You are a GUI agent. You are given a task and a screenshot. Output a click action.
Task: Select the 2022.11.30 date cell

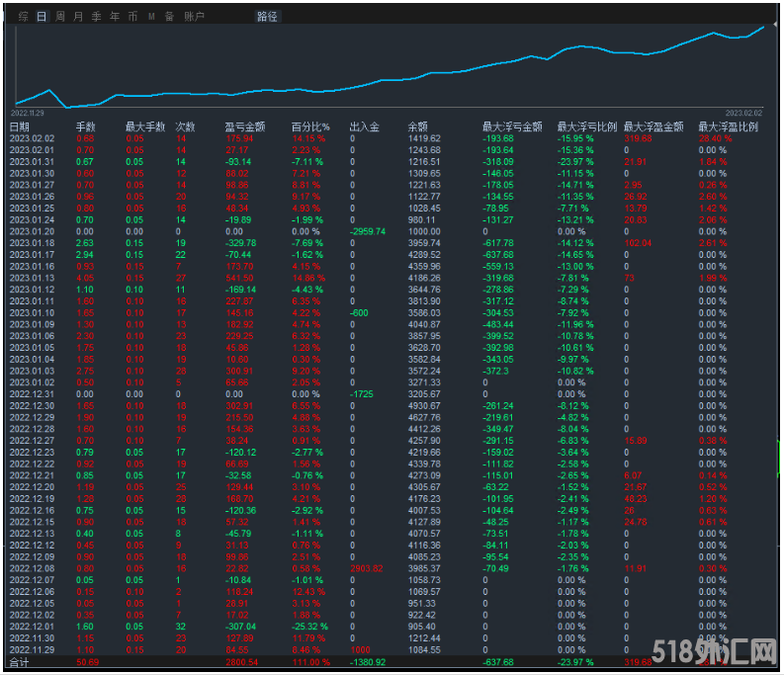pyautogui.click(x=32, y=638)
